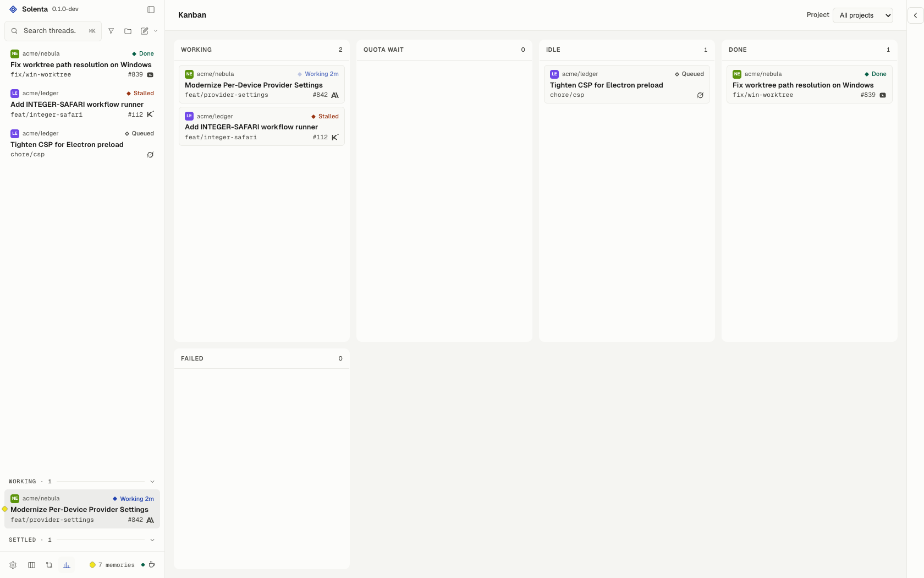Open Add INTEGER-SAFARI workflow runner kanban card

(x=262, y=127)
